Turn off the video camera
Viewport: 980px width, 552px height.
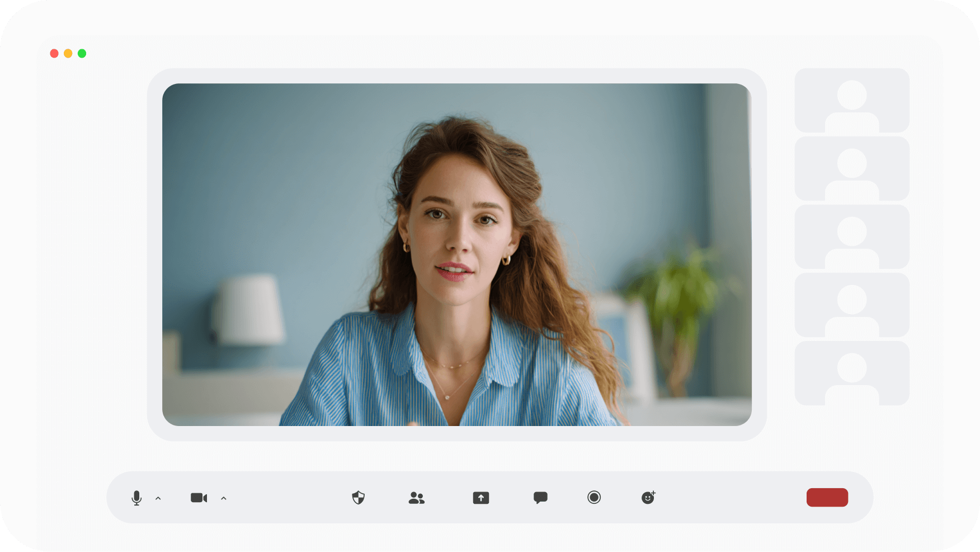coord(199,498)
